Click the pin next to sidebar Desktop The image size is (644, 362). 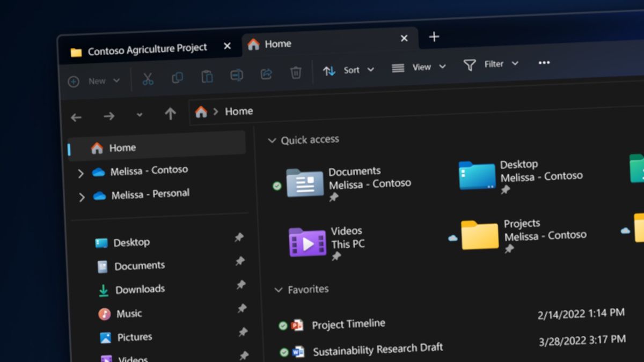point(239,237)
